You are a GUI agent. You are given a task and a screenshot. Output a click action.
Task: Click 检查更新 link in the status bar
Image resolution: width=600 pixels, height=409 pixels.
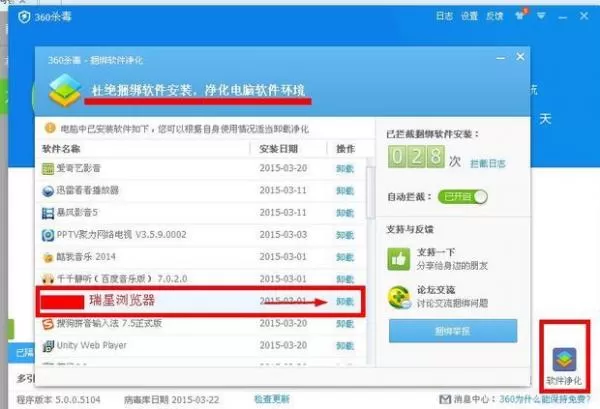point(272,399)
